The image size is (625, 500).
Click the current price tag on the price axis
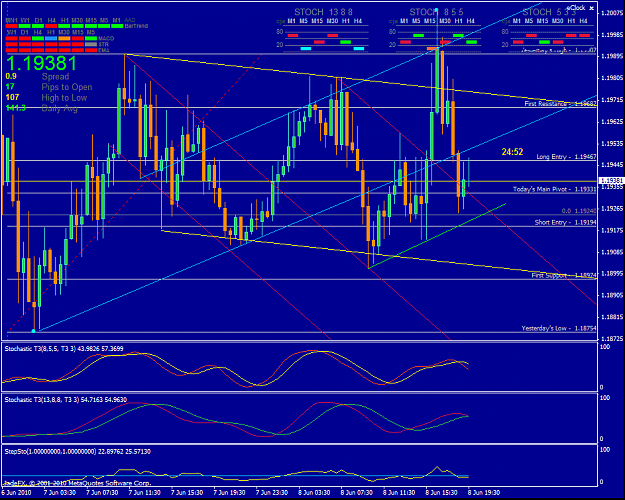[x=611, y=181]
